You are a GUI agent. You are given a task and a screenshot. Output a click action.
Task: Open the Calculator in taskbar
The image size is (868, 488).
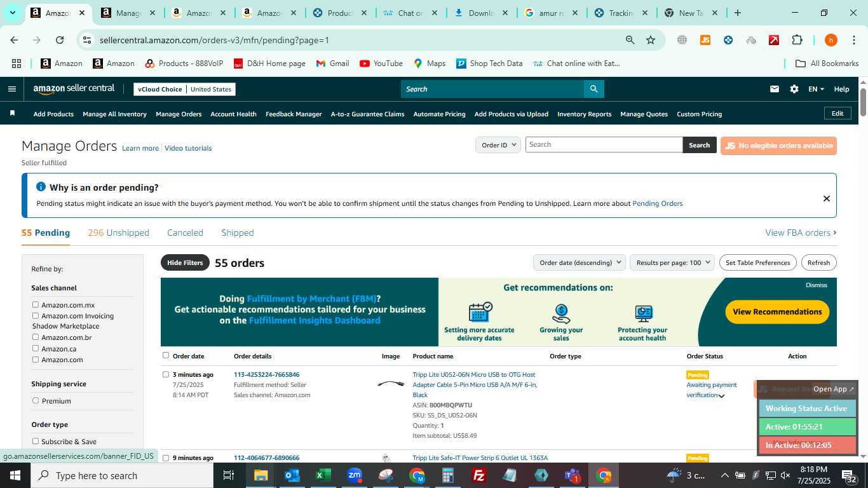click(x=447, y=475)
